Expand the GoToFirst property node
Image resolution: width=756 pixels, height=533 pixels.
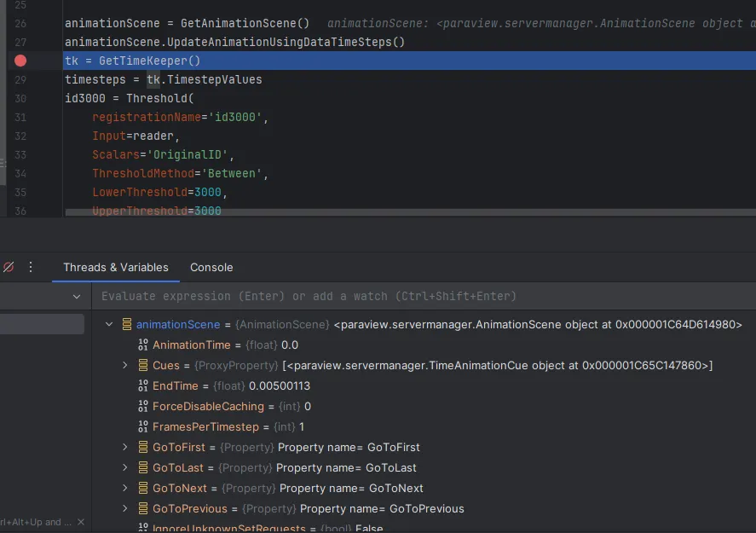click(x=124, y=447)
